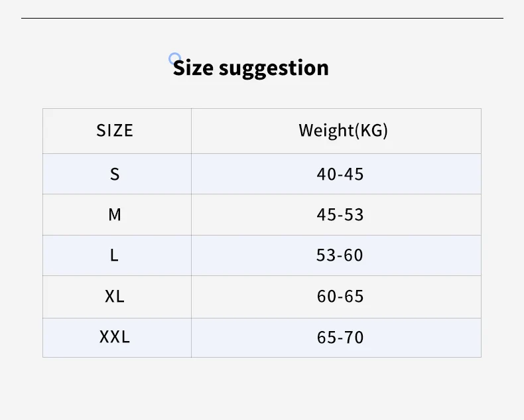Screen dimensions: 524x420
Task: Click the 60-65 weight range
Action: click(x=340, y=296)
